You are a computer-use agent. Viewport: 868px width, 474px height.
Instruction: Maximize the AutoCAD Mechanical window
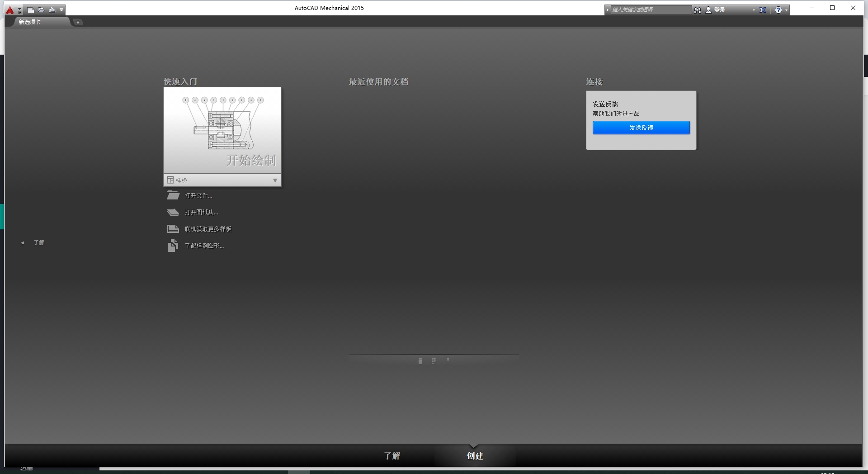click(832, 8)
